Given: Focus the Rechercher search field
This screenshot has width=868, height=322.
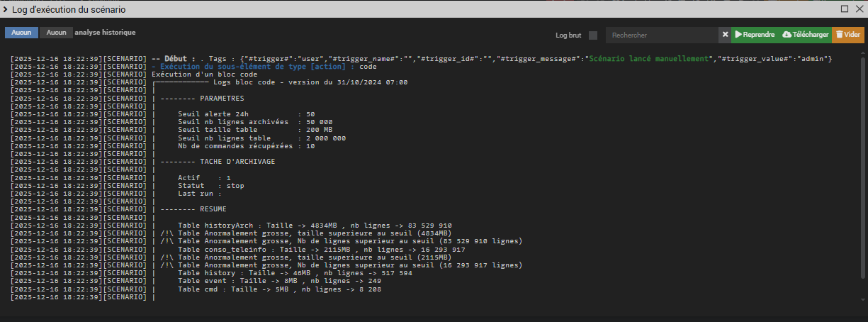Looking at the screenshot, I should click(x=663, y=35).
